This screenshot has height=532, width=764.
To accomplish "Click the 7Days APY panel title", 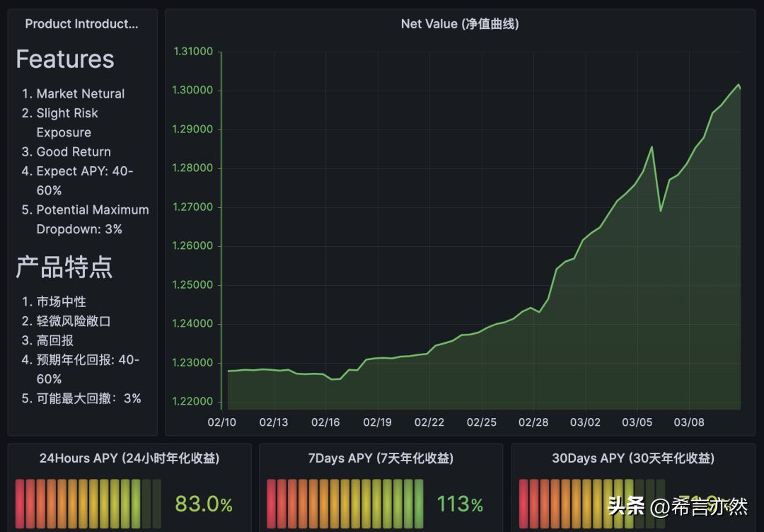I will tap(381, 458).
